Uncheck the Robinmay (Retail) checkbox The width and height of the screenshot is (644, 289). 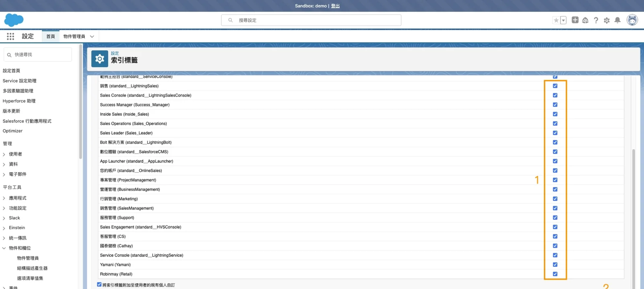[x=555, y=274]
